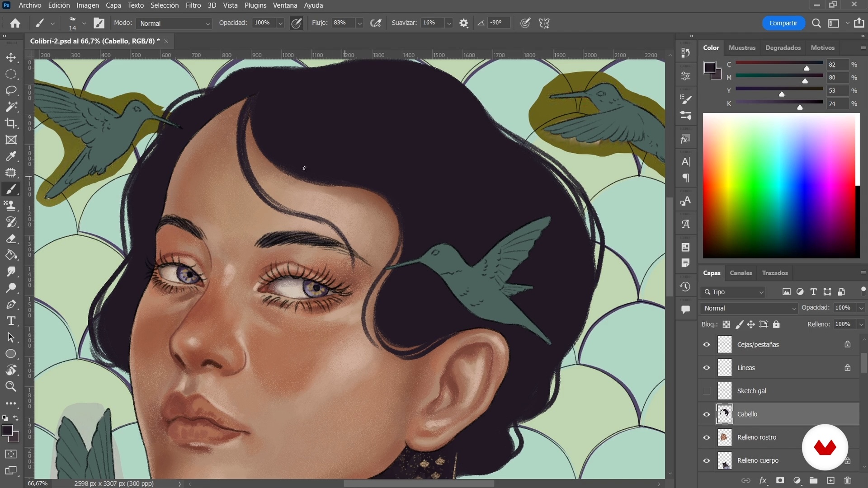Select the Clone Stamp tool
The image size is (868, 488).
11,206
